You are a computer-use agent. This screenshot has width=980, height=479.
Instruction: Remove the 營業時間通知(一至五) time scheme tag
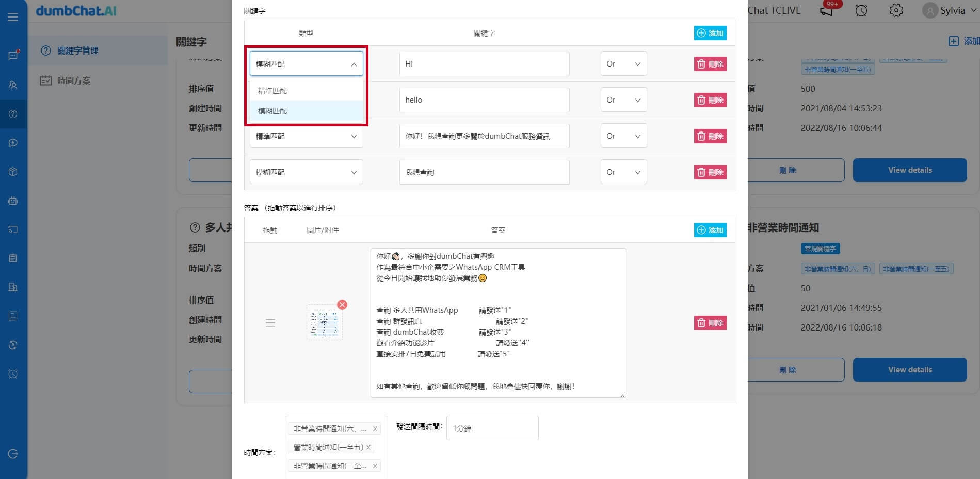pos(368,447)
